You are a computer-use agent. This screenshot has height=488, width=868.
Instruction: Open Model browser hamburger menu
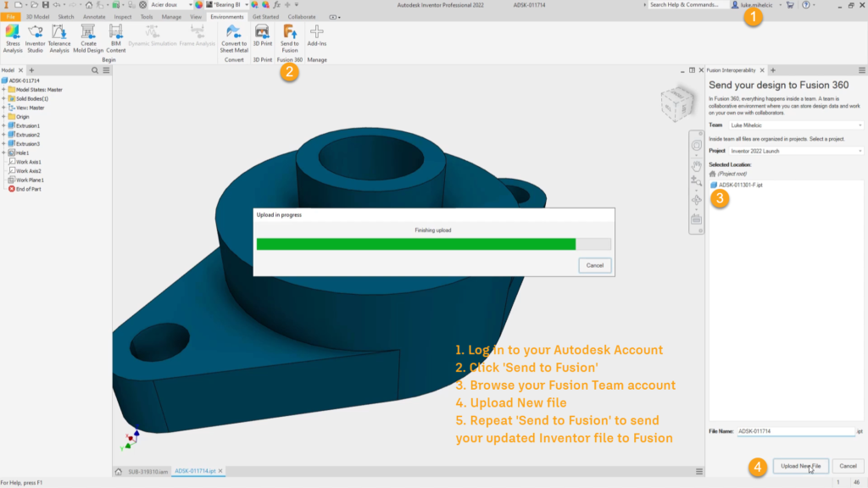pos(106,70)
